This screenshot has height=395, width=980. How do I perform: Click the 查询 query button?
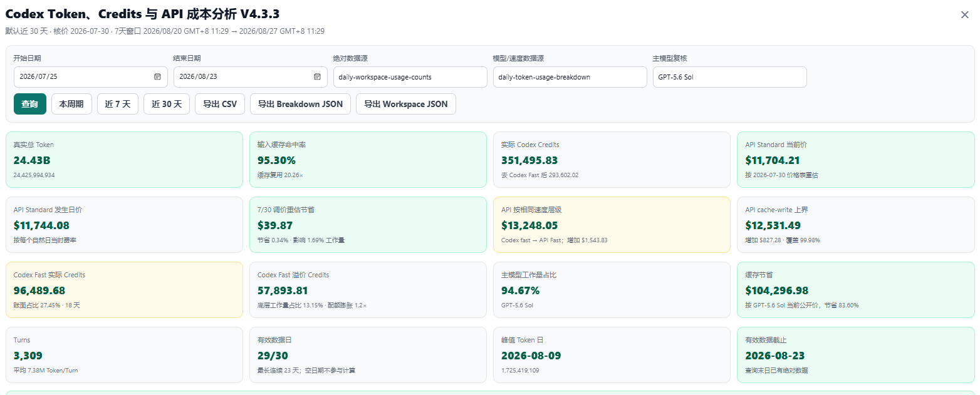30,104
